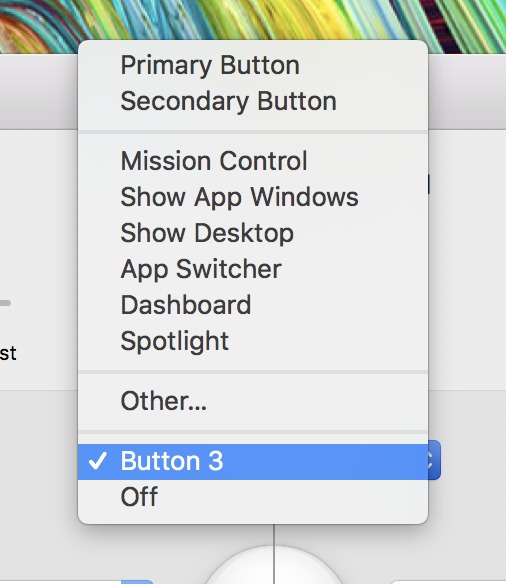This screenshot has height=584, width=506.
Task: Click the blue popup arrows behind the menu
Action: tap(434, 460)
